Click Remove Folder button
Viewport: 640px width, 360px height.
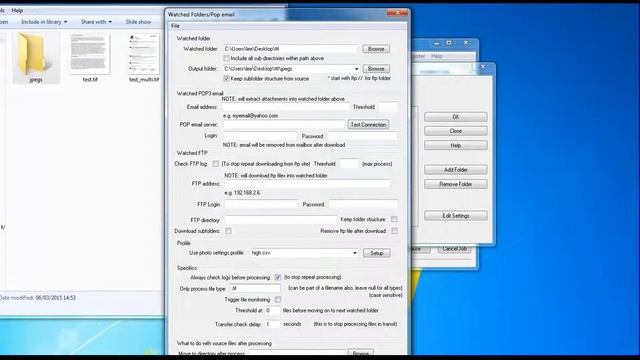[456, 184]
